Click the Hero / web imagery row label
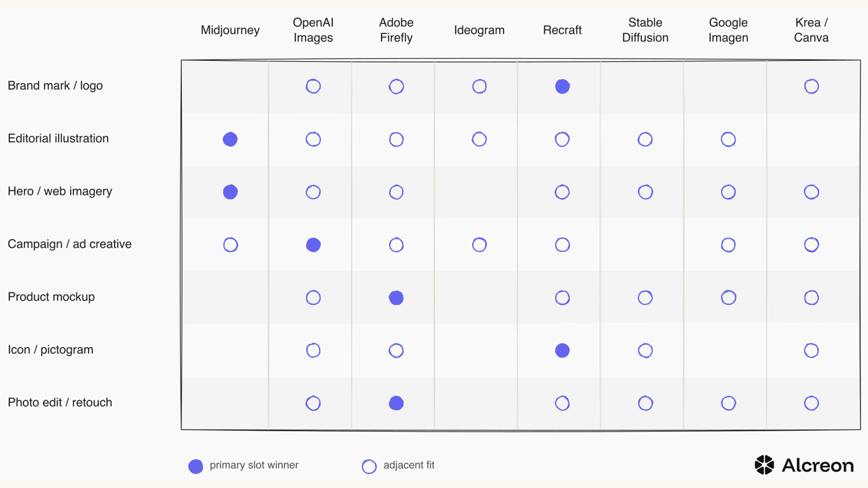868x488 pixels. click(60, 191)
